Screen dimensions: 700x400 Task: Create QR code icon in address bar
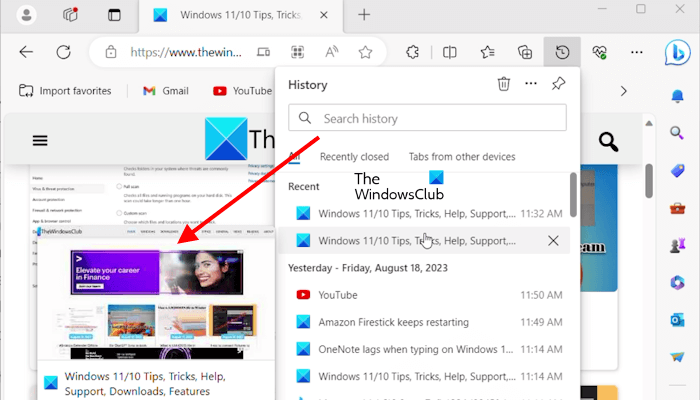tap(297, 52)
